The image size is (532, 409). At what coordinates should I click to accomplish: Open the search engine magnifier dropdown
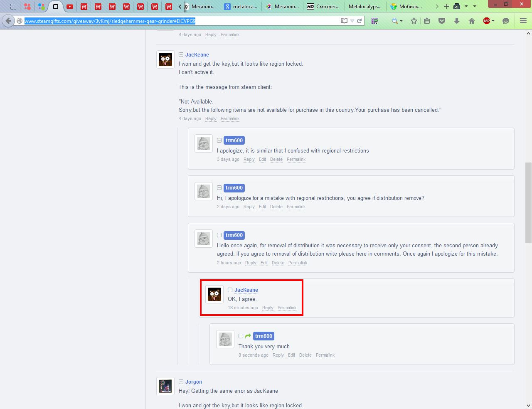[x=397, y=21]
